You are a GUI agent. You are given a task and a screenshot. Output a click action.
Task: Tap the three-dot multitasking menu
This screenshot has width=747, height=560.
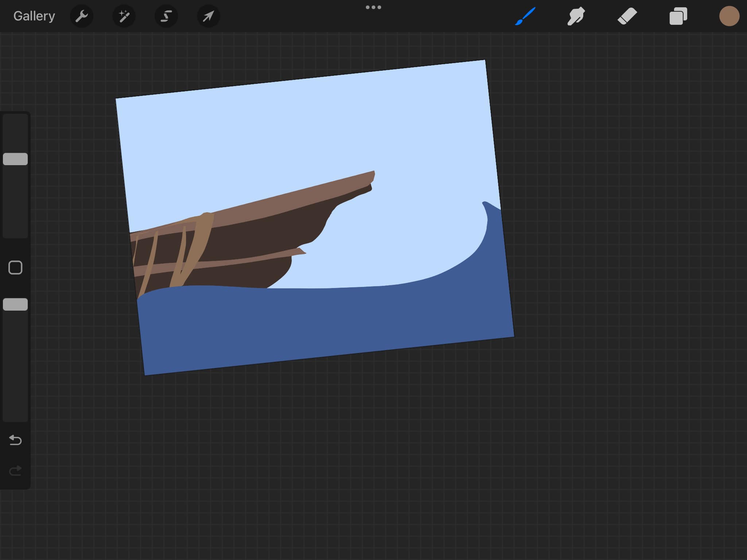pos(373,7)
